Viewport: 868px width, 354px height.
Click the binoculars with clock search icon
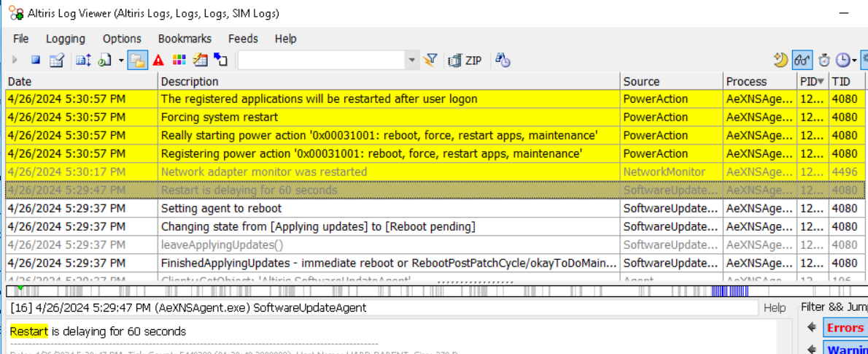(x=503, y=60)
